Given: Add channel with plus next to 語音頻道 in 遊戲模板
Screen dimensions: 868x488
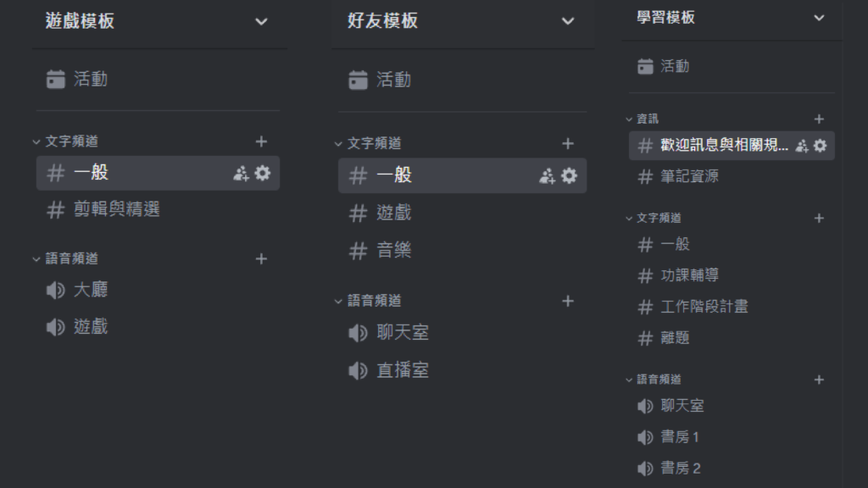Looking at the screenshot, I should 261,259.
